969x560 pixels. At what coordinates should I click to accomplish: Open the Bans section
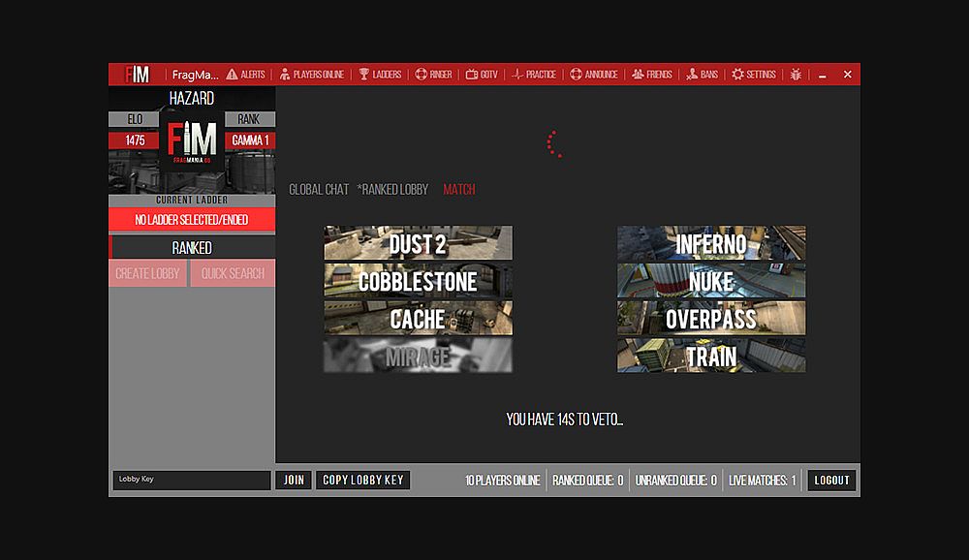(x=702, y=75)
